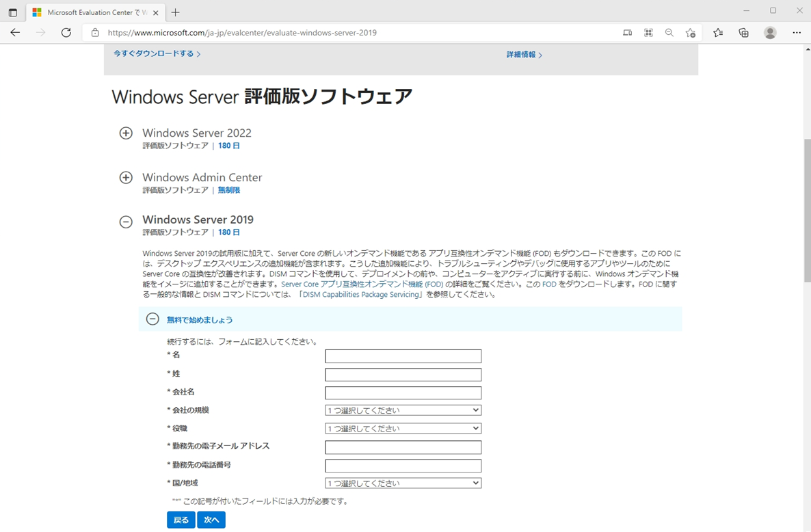Expand the Windows Server 2022 section

point(126,133)
